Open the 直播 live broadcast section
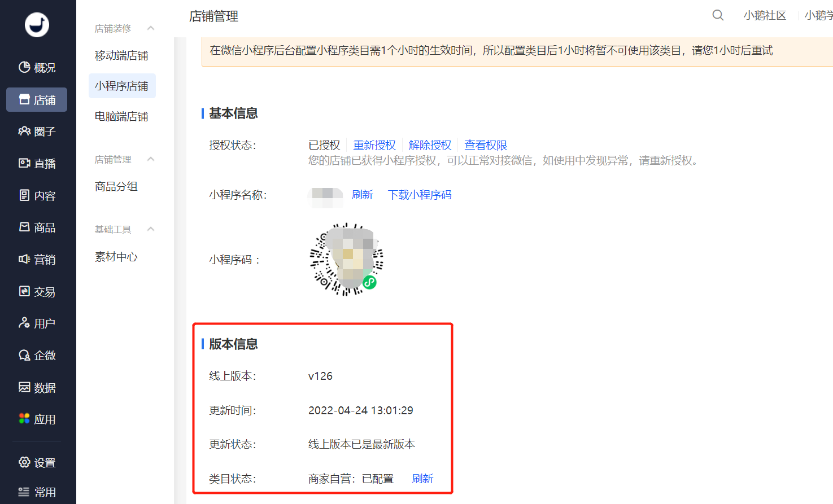Viewport: 833px width, 504px height. (37, 163)
